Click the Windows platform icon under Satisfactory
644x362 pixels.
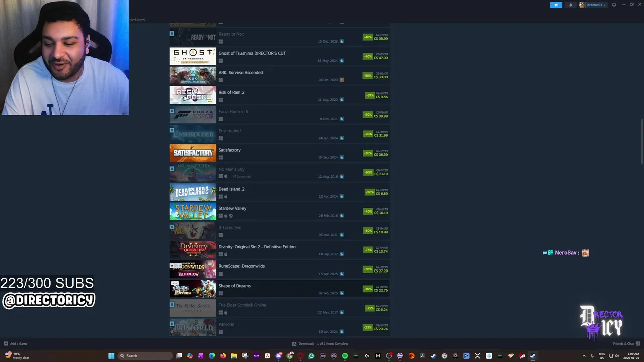pos(221,157)
